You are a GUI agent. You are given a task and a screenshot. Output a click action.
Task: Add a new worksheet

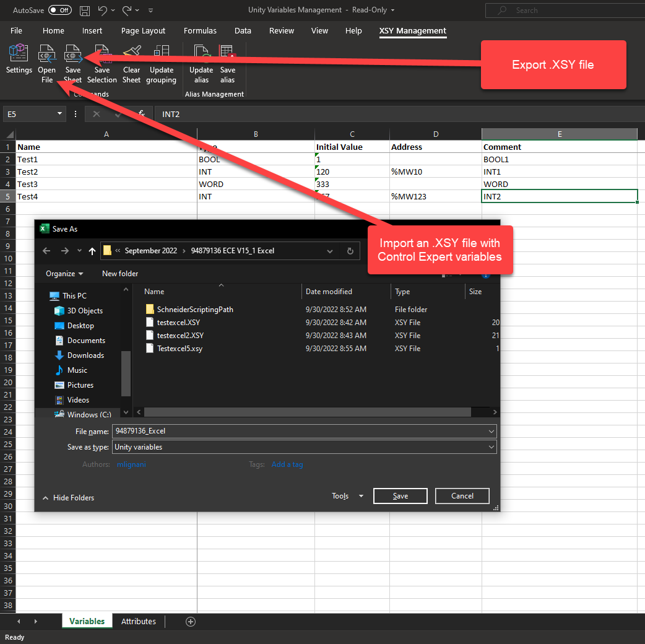pyautogui.click(x=191, y=621)
